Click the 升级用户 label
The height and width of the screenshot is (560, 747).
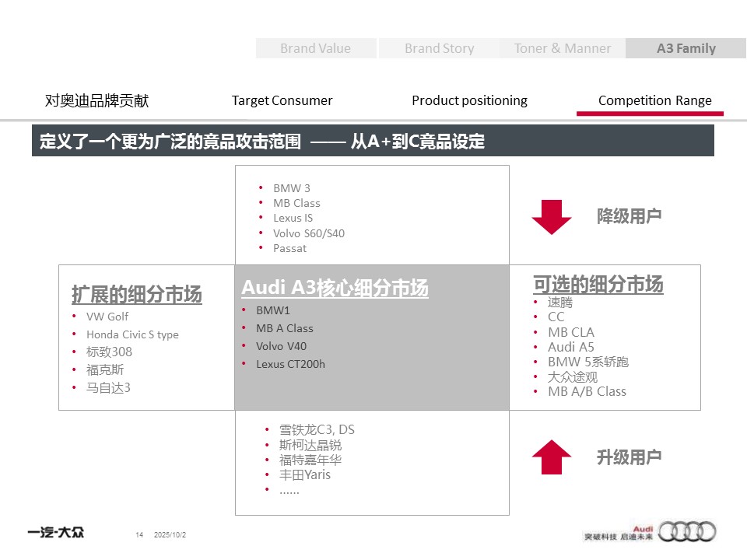[x=629, y=457]
